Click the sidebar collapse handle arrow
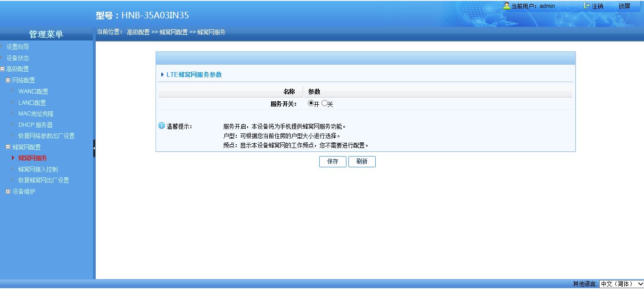This screenshot has height=289, width=644. click(x=94, y=148)
